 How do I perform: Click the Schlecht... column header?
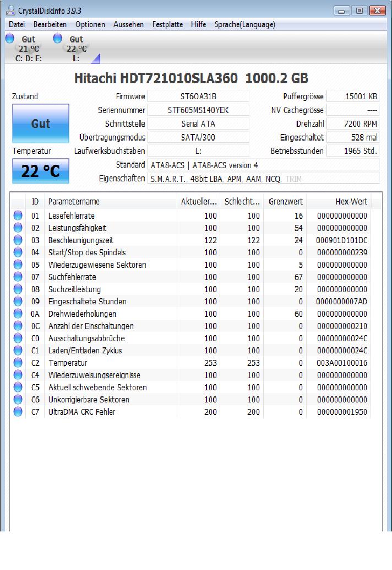coord(242,201)
